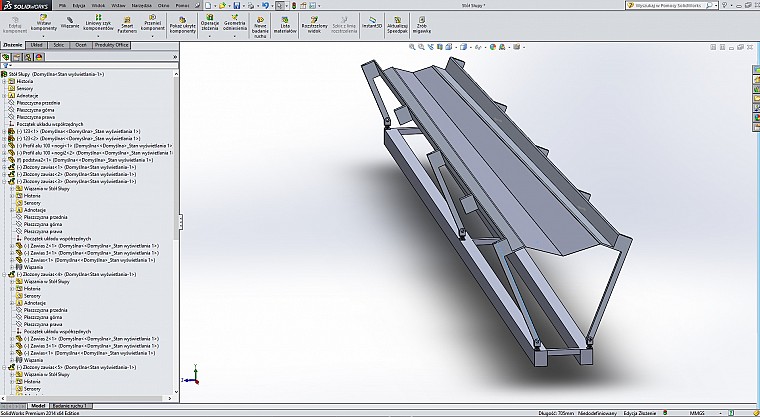Click the Rebuild traffic light icon
This screenshot has width=760, height=417.
(x=294, y=5)
